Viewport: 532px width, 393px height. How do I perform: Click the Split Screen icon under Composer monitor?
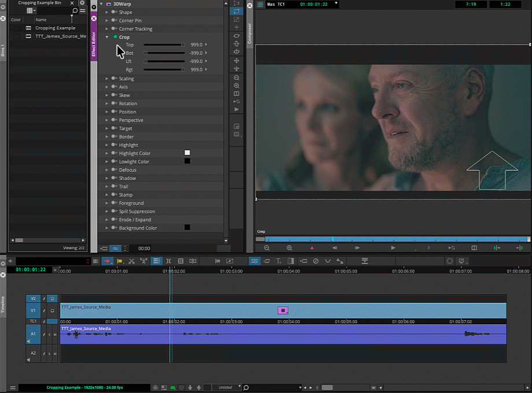coord(474,248)
